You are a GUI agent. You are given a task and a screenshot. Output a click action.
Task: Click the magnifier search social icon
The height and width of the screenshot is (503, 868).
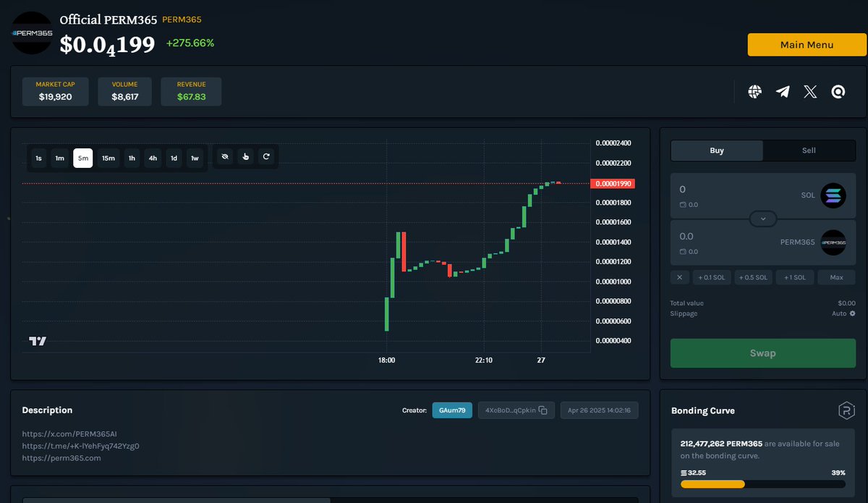(x=838, y=91)
